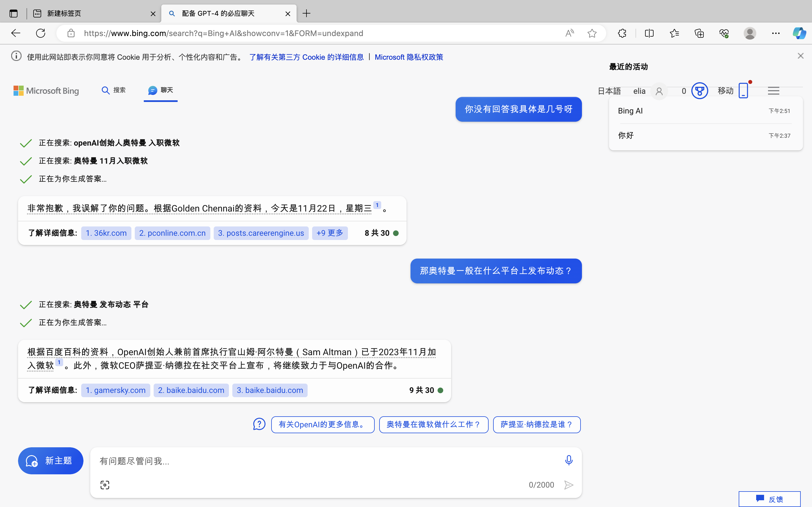Add page to favorites star icon

pyautogui.click(x=592, y=33)
